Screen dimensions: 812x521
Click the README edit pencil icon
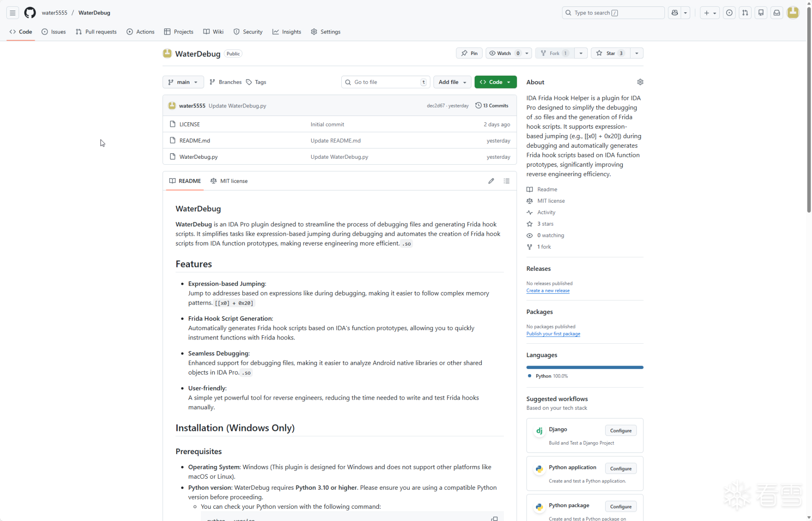[x=491, y=181]
